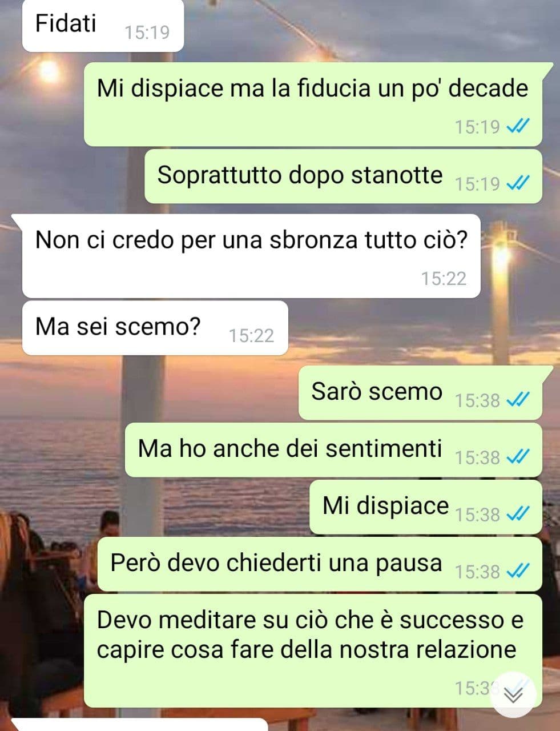
Task: Tap the short 'Mi dispiace' sent bubble
Action: click(426, 507)
